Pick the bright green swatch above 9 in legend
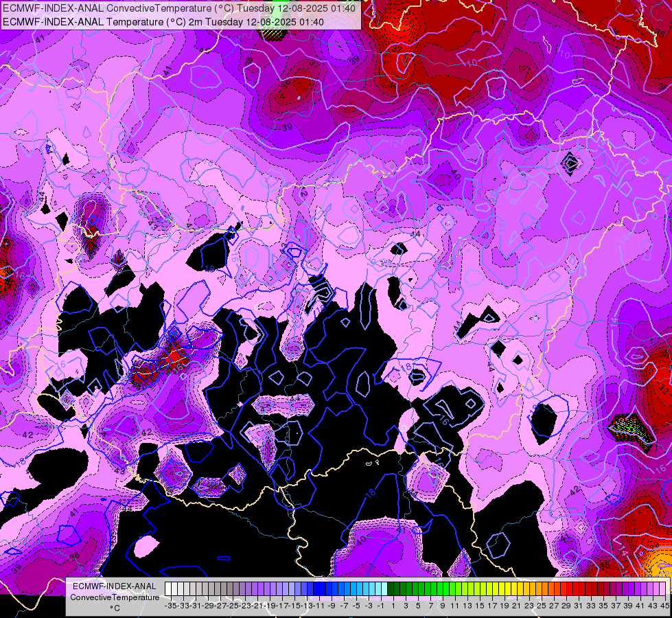The width and height of the screenshot is (672, 618). (x=440, y=588)
